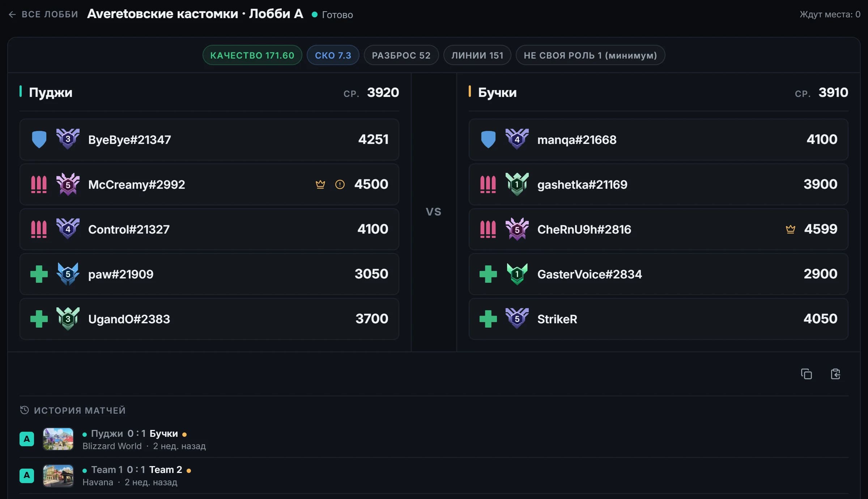Click the damage bullets icon for CheRnU9h#2816
868x499 pixels.
[x=488, y=229]
